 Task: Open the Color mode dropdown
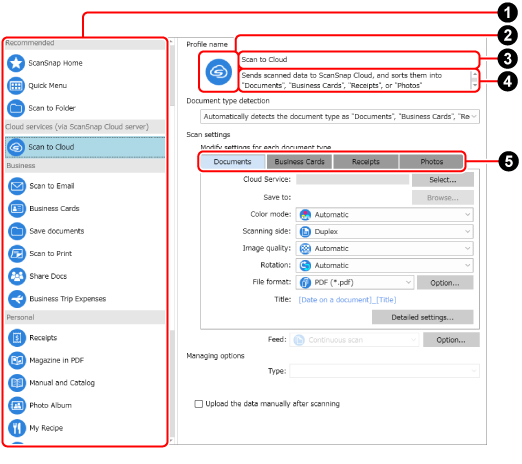tap(384, 215)
